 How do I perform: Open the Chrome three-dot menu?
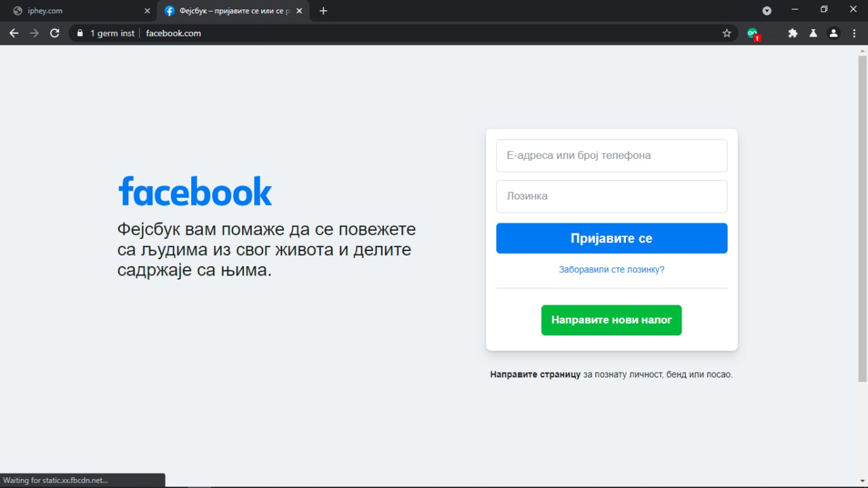coord(854,33)
